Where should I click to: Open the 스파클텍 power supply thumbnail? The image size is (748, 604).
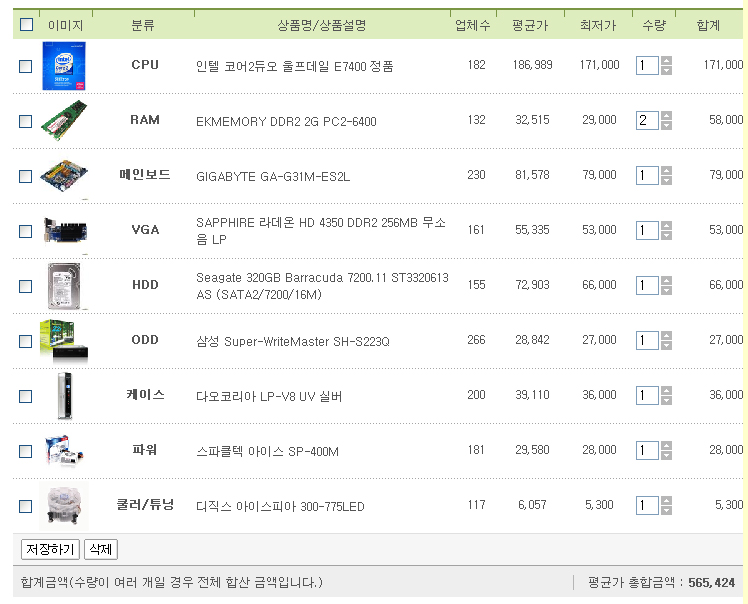[65, 450]
